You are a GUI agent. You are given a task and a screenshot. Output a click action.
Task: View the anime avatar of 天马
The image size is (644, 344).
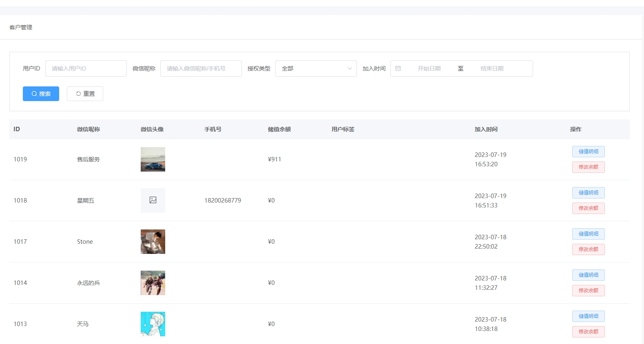[153, 324]
